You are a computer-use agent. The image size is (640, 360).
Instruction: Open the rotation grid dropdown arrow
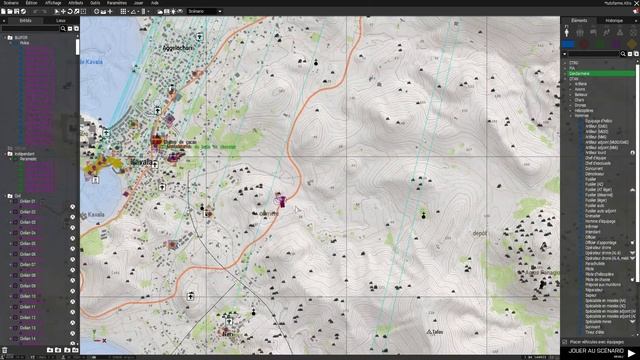[138, 11]
